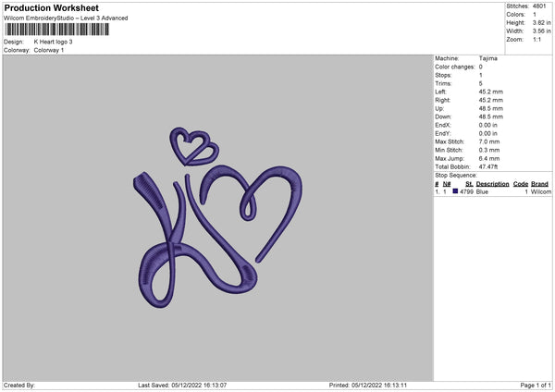
Task: Click the 'Description' column header
Action: [492, 184]
